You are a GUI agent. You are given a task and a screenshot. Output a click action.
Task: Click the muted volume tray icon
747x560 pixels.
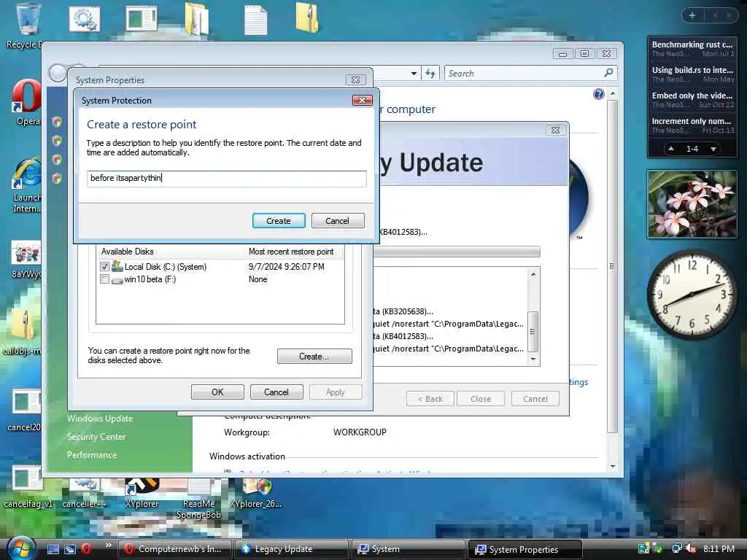[x=692, y=548]
